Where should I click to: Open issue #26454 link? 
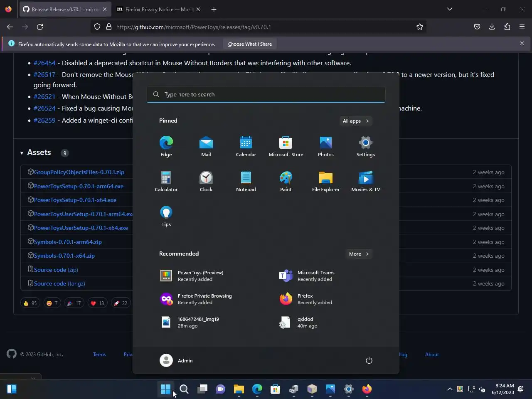tap(44, 63)
